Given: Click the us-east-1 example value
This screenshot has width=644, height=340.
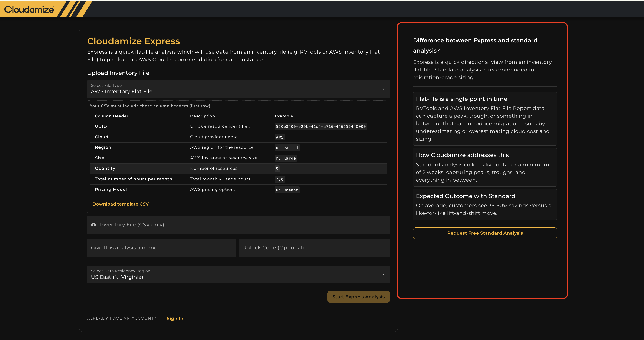Looking at the screenshot, I should point(287,148).
